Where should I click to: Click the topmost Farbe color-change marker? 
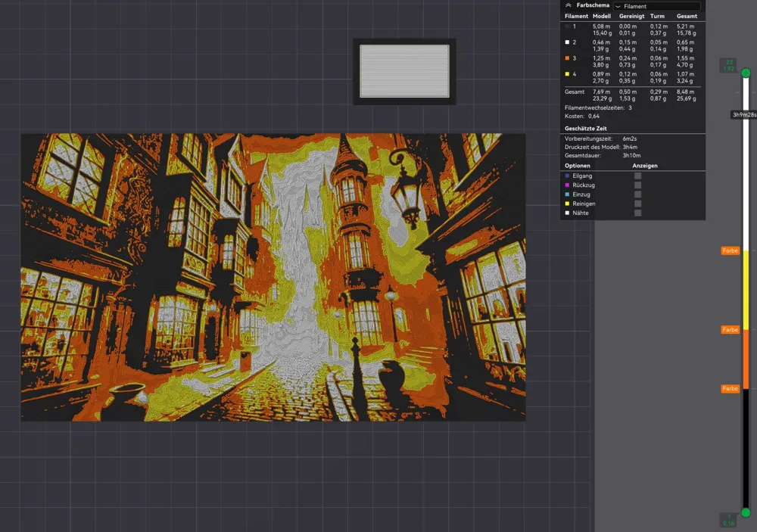click(x=731, y=251)
